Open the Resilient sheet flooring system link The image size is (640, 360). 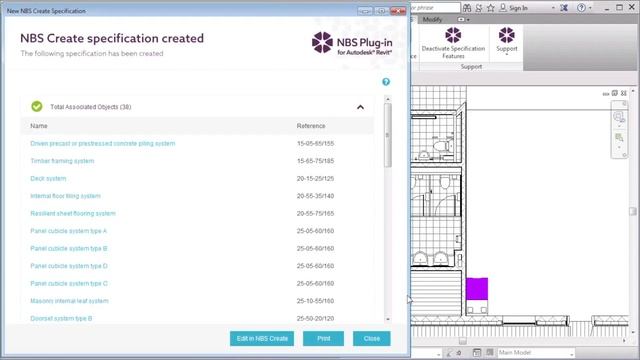(x=73, y=213)
